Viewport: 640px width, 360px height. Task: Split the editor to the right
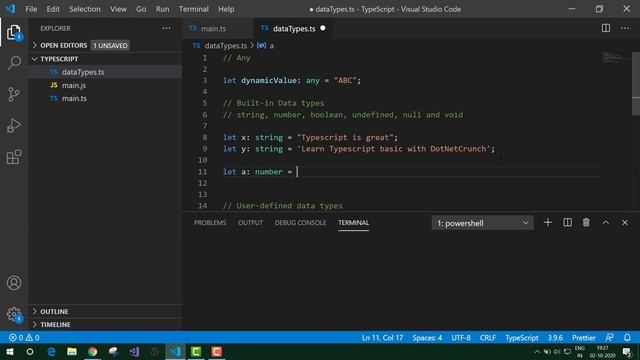[x=606, y=28]
